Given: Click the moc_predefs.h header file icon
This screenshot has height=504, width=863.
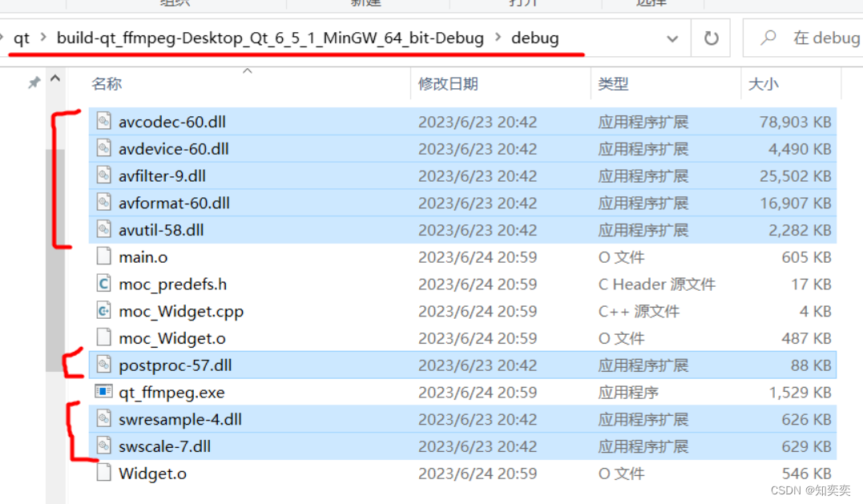Looking at the screenshot, I should 104,284.
